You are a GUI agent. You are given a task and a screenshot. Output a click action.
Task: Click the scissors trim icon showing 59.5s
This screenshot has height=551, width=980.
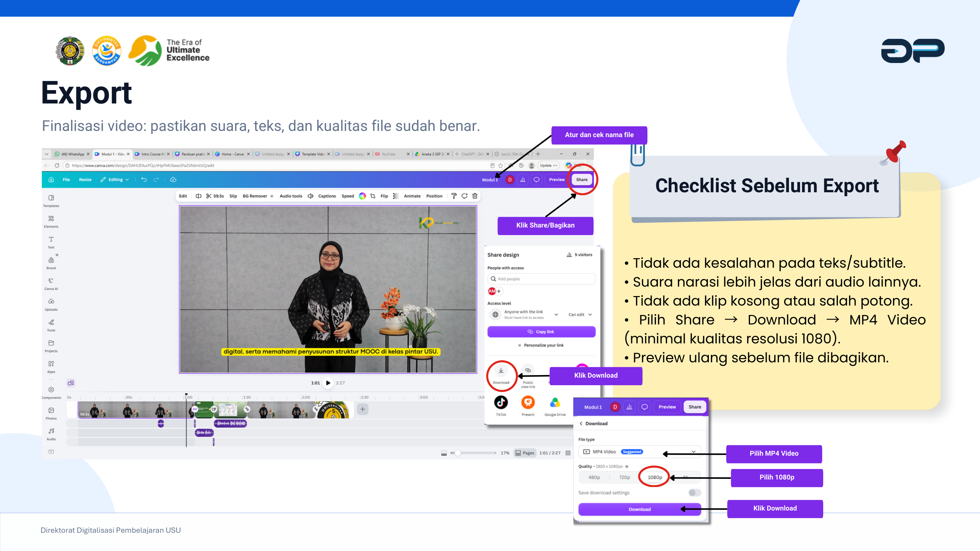pyautogui.click(x=215, y=196)
